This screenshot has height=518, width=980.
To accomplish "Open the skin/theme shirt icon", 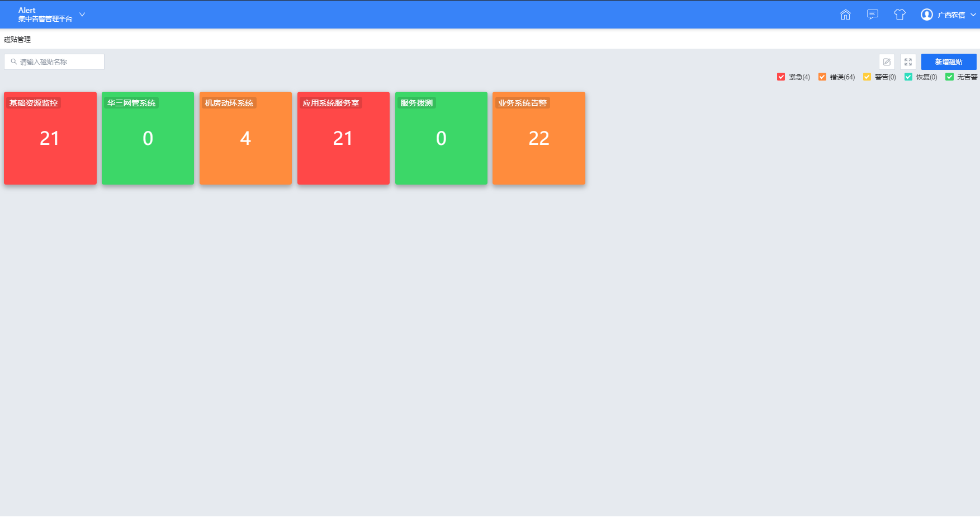I will click(x=899, y=15).
